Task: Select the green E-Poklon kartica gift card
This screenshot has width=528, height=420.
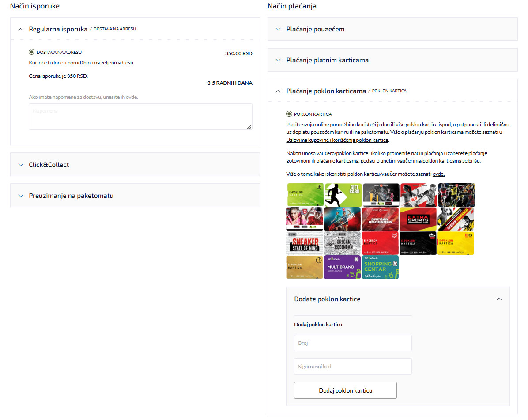Action: (x=305, y=195)
